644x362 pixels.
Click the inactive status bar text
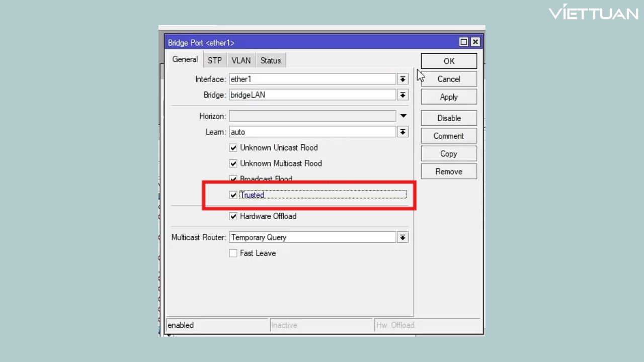(x=284, y=325)
